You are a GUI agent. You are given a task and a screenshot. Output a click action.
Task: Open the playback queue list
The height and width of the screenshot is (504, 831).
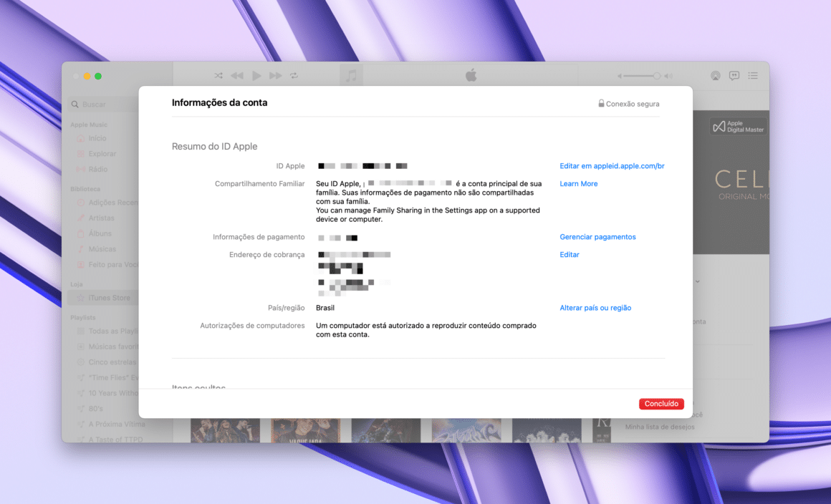pyautogui.click(x=753, y=75)
